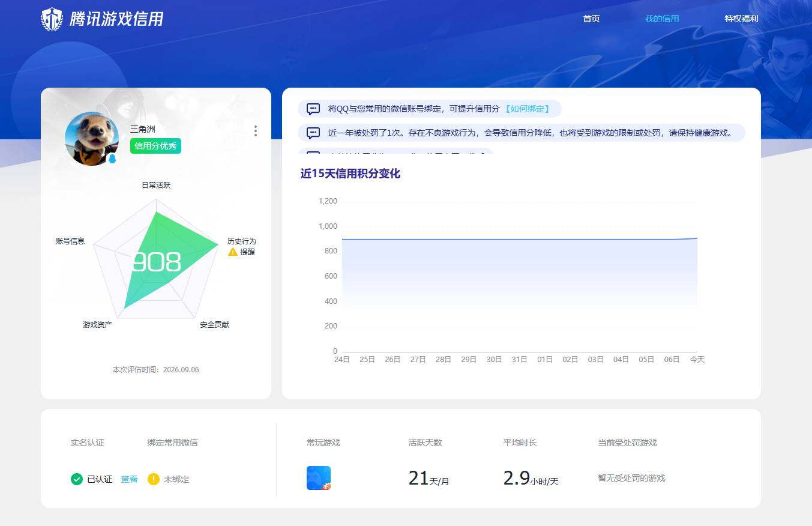The width and height of the screenshot is (812, 526).
Task: Click the Tencent Game Credit shield logo
Action: 52,19
